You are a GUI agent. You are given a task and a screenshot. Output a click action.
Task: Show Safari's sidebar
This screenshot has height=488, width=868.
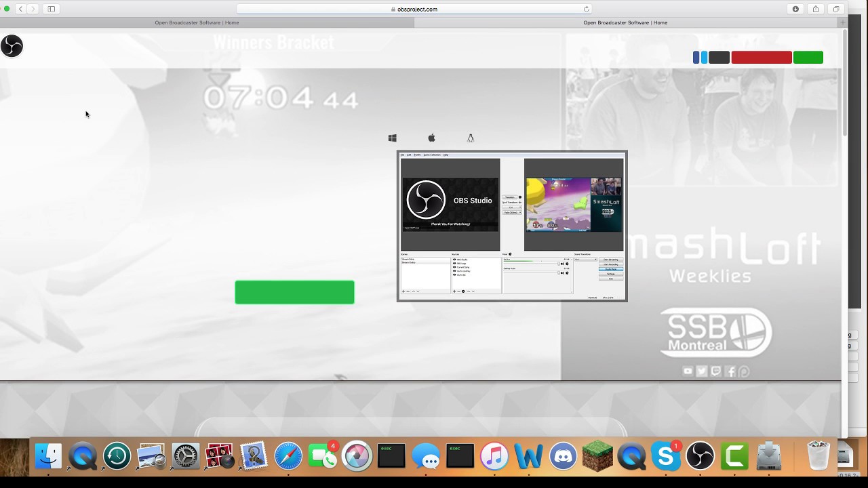click(51, 9)
